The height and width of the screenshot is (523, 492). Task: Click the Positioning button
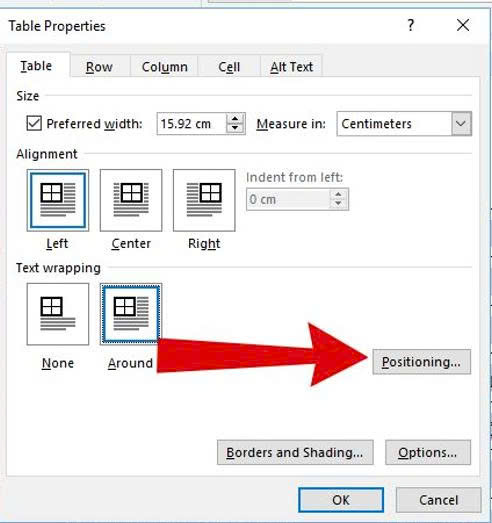[x=422, y=362]
